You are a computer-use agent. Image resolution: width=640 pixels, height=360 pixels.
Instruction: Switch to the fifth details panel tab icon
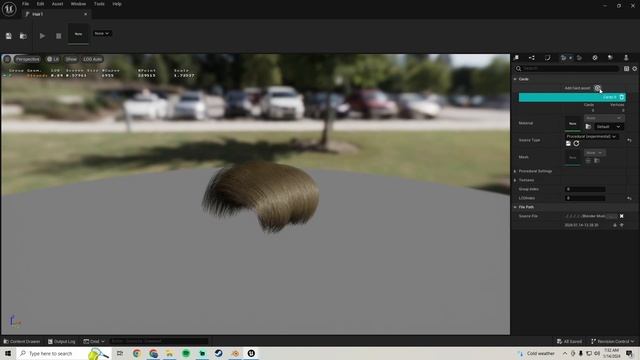point(579,58)
